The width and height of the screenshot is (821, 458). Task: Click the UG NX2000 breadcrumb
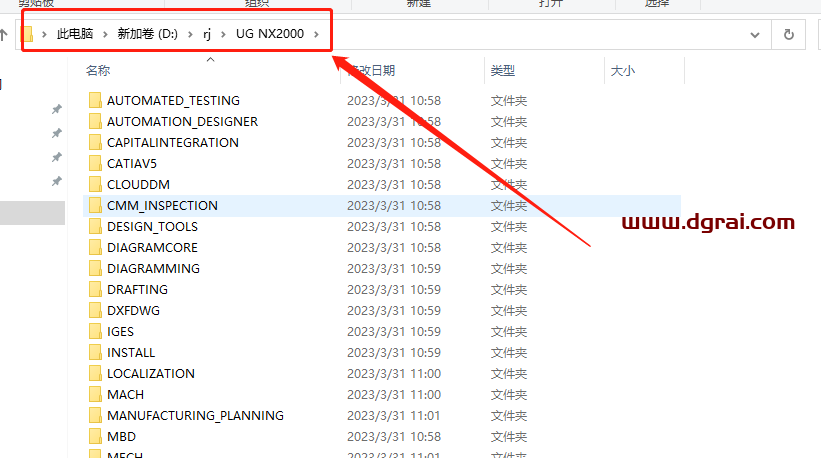pyautogui.click(x=270, y=34)
